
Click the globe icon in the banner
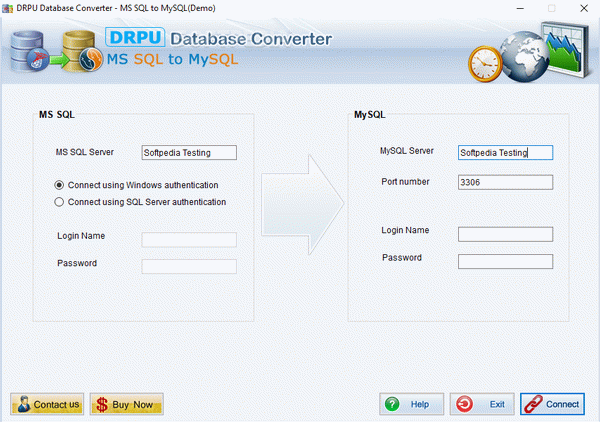tap(523, 57)
